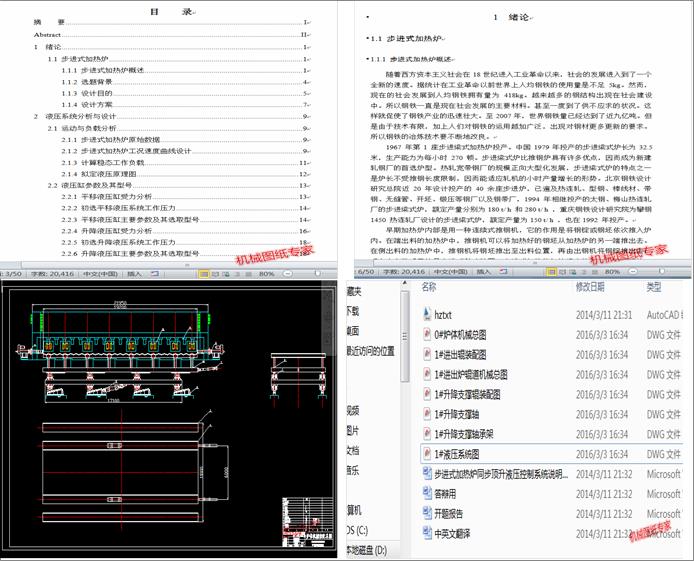This screenshot has width=694, height=561.
Task: Switch to web layout view in left Word window
Action: pyautogui.click(x=226, y=274)
